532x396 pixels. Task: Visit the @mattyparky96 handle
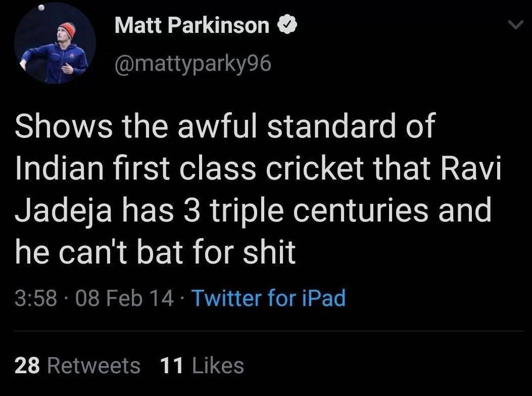194,64
